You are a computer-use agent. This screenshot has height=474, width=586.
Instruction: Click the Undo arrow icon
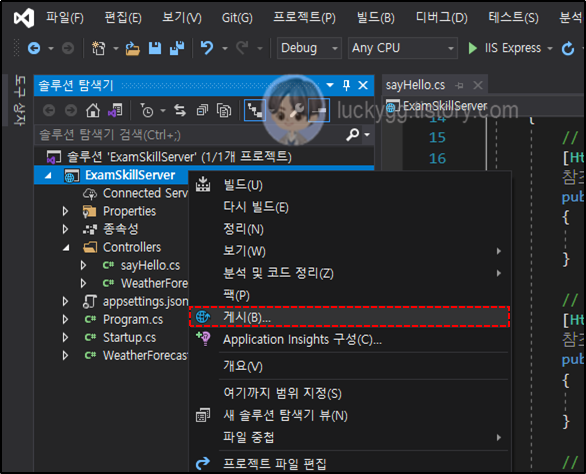pyautogui.click(x=207, y=48)
